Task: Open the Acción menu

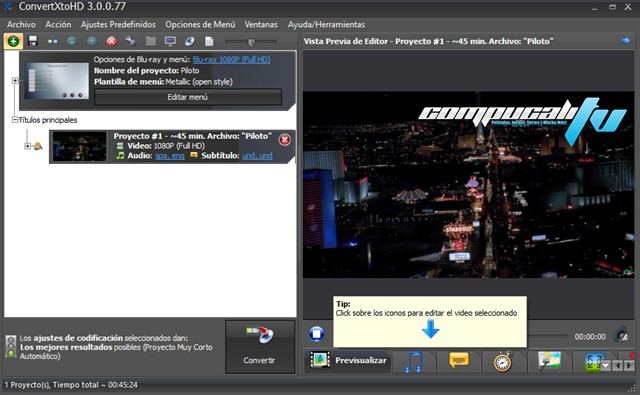Action: coord(58,24)
